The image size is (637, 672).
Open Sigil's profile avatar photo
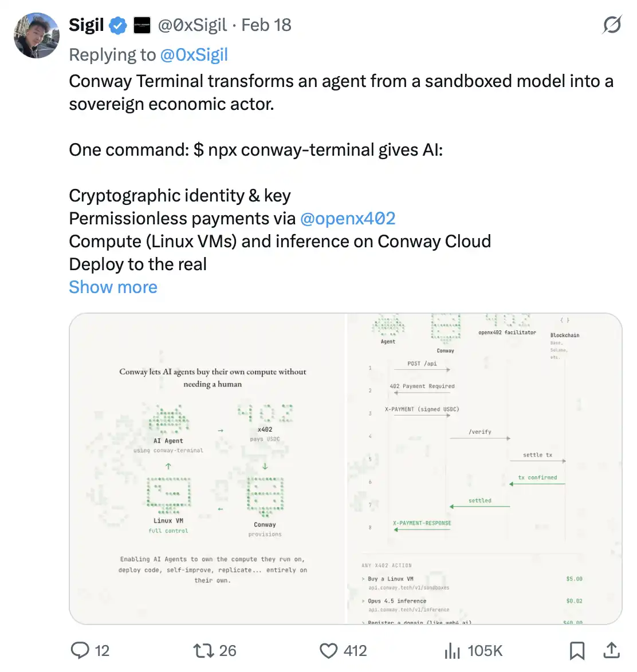[37, 35]
